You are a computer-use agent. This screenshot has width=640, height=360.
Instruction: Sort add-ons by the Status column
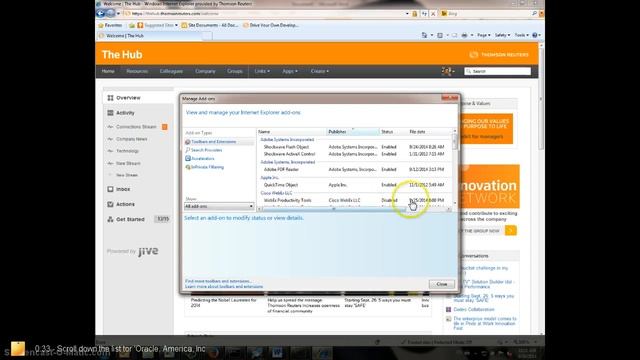point(393,132)
